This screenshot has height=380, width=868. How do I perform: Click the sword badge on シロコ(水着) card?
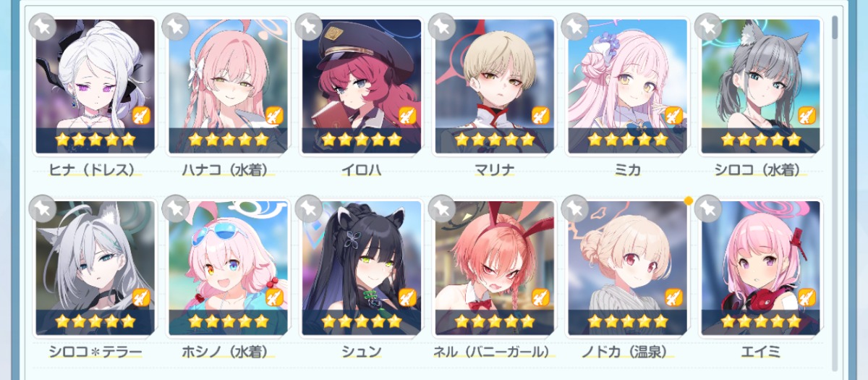point(807,115)
